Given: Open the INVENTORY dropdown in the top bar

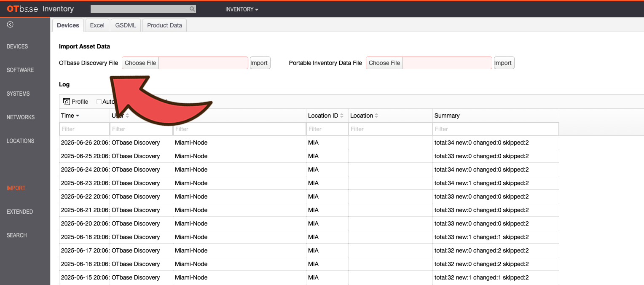Looking at the screenshot, I should point(241,9).
